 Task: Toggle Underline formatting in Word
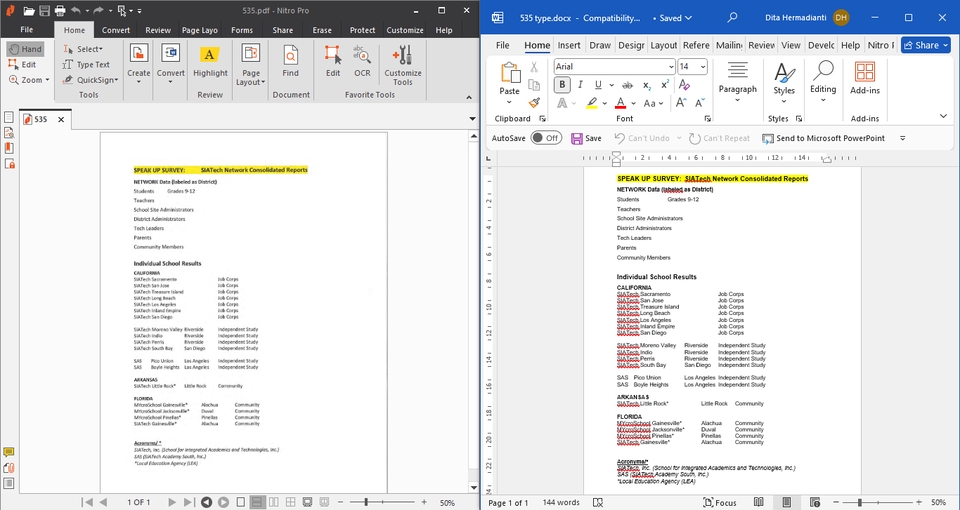click(598, 85)
